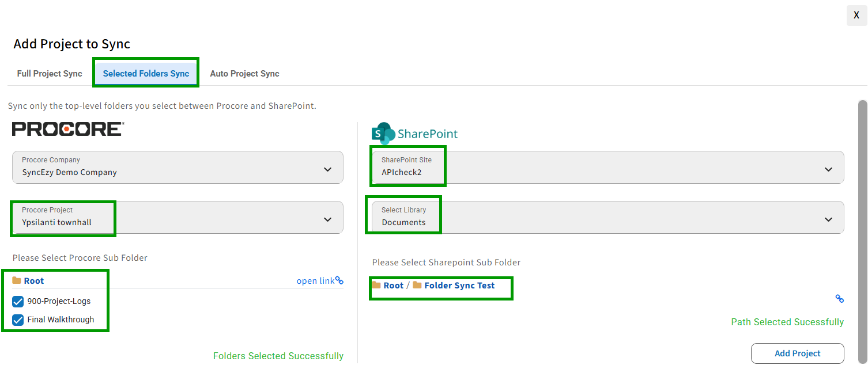The image size is (868, 369).
Task: Click "Please Select Sharepoint Sub Folder" label
Action: coord(447,263)
